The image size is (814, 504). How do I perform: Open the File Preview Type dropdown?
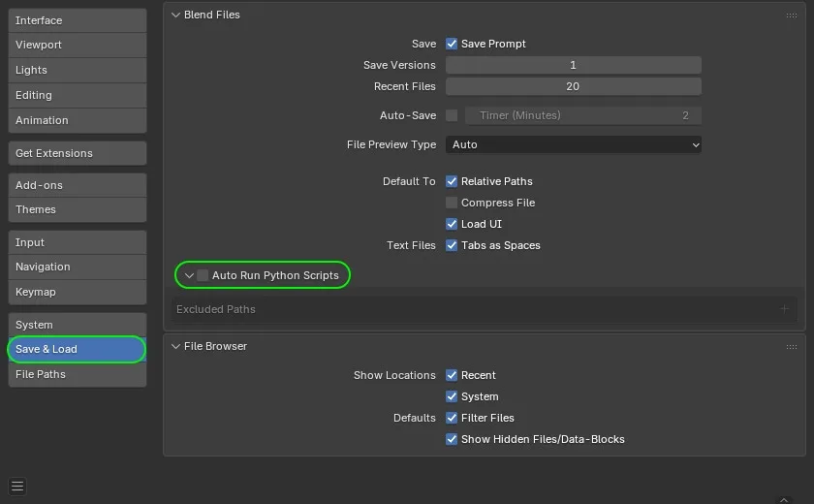[573, 144]
